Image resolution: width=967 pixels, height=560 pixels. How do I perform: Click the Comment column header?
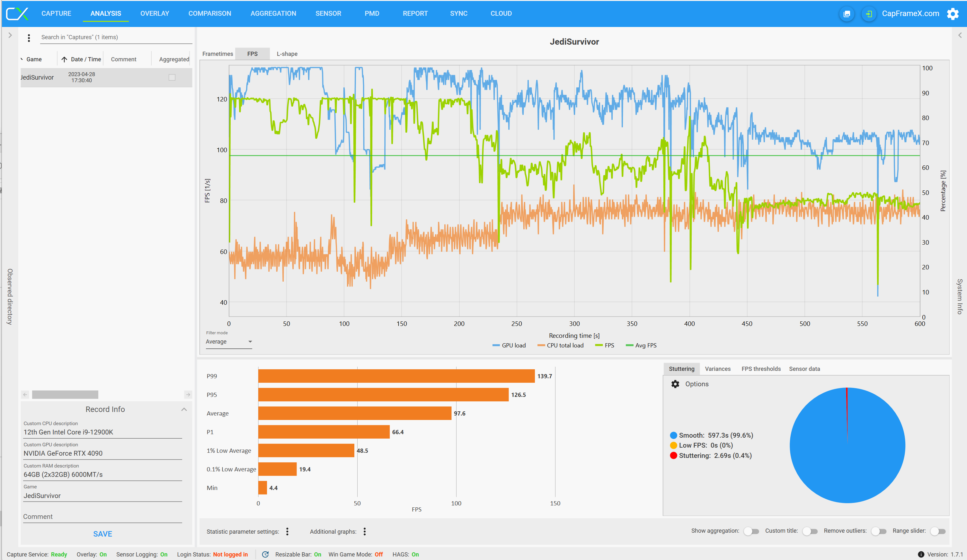[124, 59]
